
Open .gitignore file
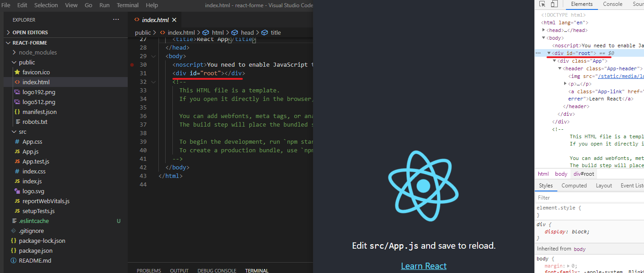pos(32,231)
